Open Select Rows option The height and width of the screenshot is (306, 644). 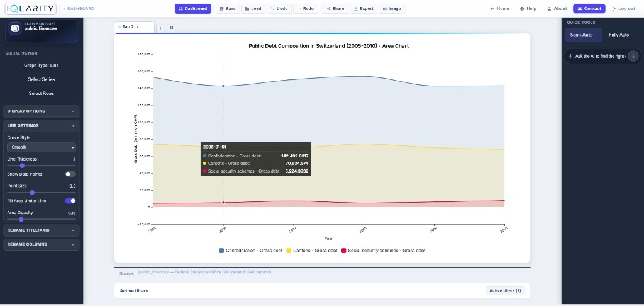[42, 93]
